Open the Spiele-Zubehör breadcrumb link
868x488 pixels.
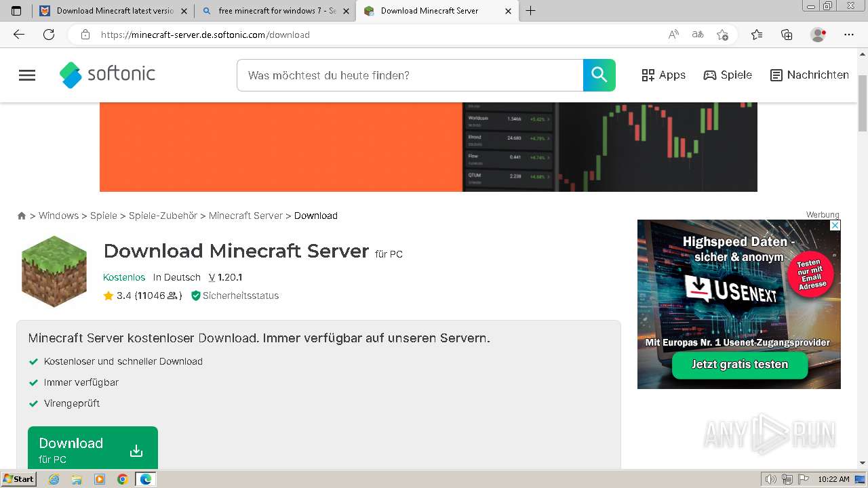pos(163,216)
